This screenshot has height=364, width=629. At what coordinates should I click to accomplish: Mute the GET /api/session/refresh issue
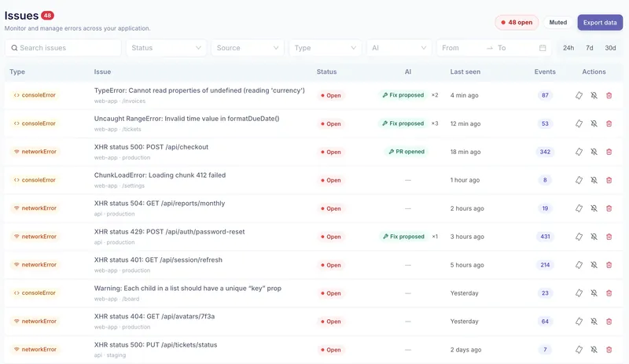(x=594, y=265)
